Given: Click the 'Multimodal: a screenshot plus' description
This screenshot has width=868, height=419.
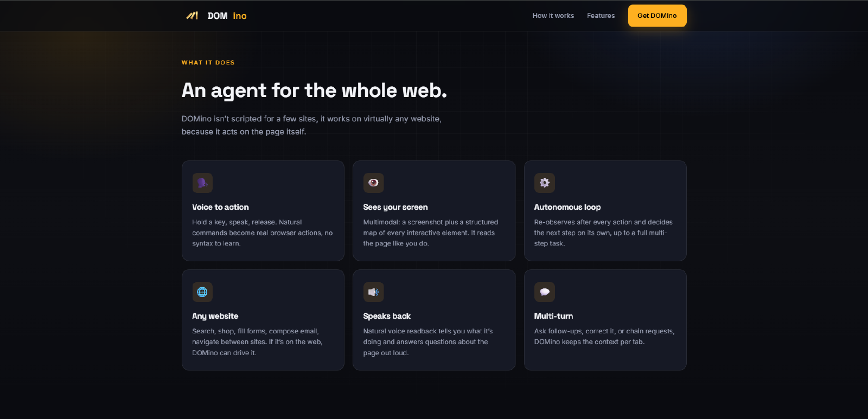Looking at the screenshot, I should point(431,233).
